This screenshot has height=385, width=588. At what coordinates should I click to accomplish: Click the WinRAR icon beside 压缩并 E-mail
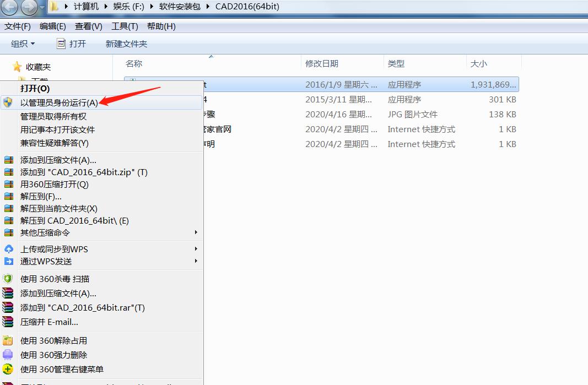point(8,322)
